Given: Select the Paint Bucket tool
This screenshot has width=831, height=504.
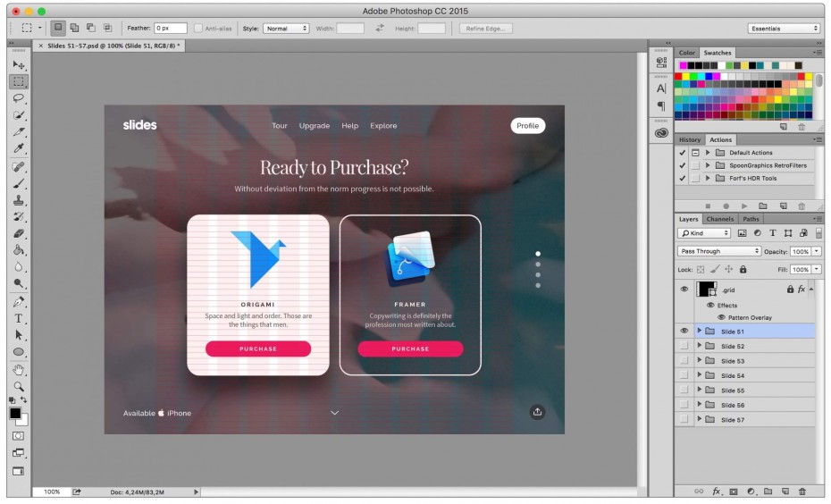Looking at the screenshot, I should pyautogui.click(x=19, y=250).
